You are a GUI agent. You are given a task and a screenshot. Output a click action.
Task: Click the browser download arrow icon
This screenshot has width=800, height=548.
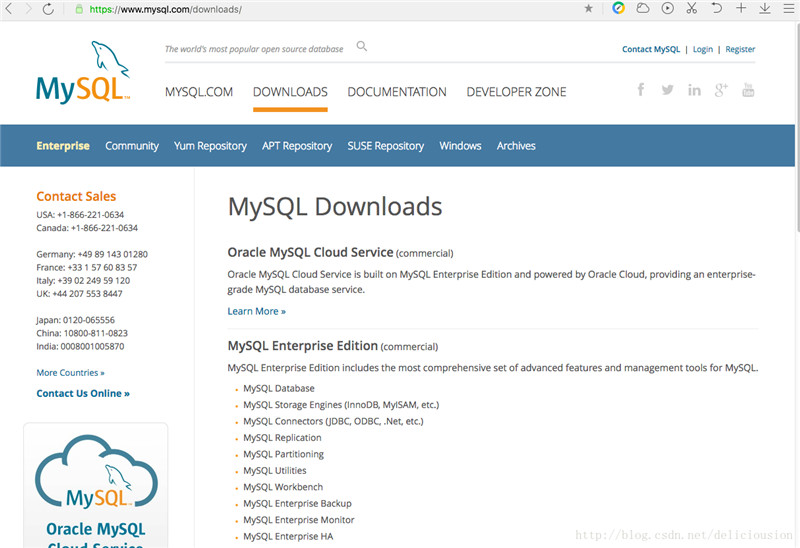(x=764, y=8)
